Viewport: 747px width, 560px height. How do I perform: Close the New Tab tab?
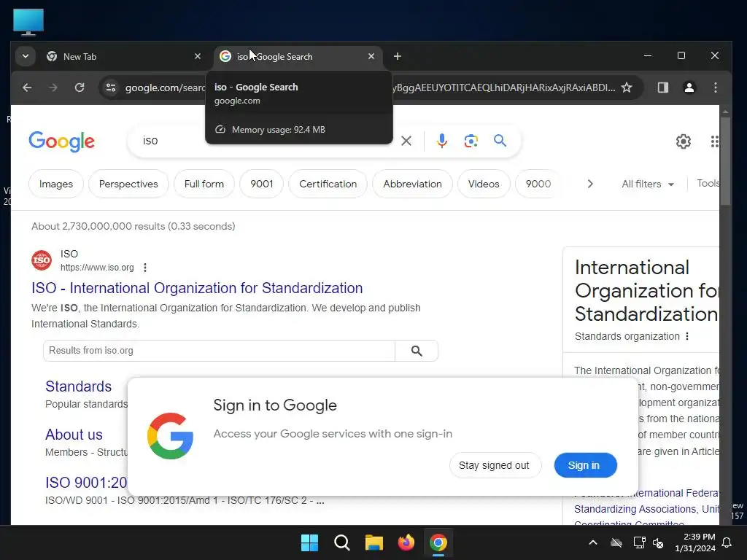[x=198, y=56]
